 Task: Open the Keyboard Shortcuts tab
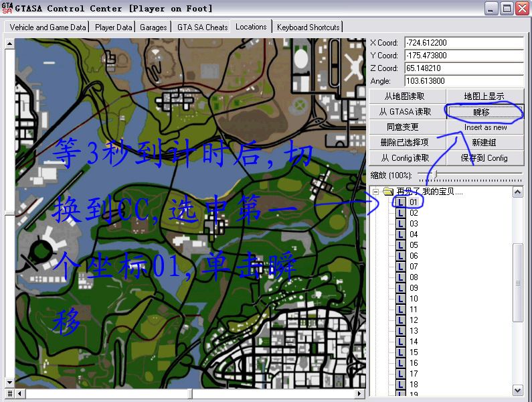pyautogui.click(x=308, y=27)
